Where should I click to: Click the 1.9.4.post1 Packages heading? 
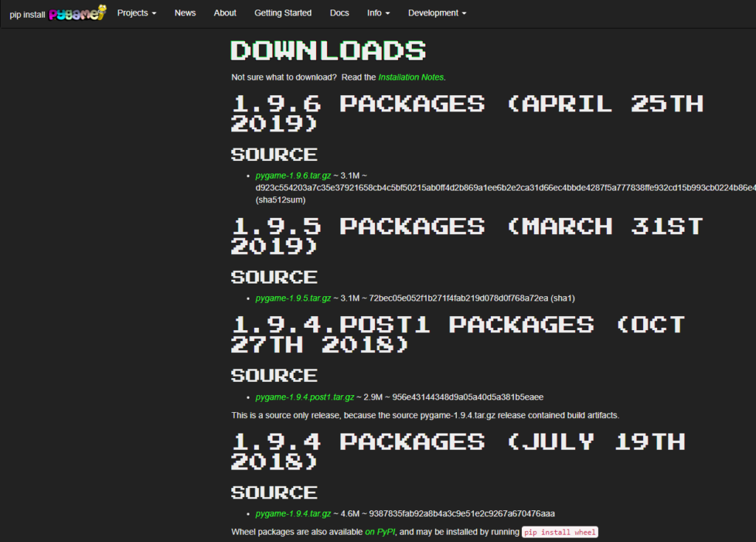tap(458, 335)
